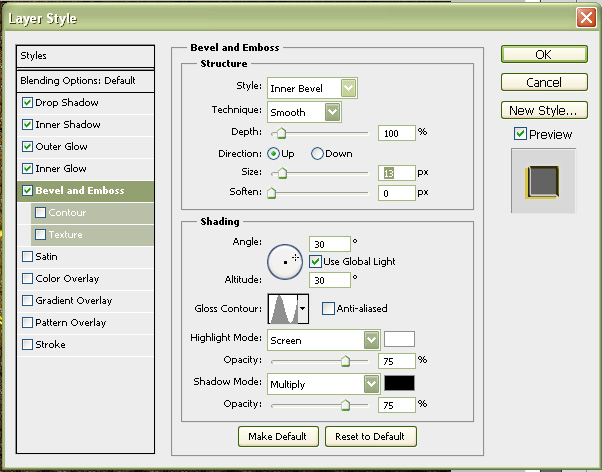Click the Gloss Contour curve thumbnail
The width and height of the screenshot is (602, 472).
tap(283, 308)
